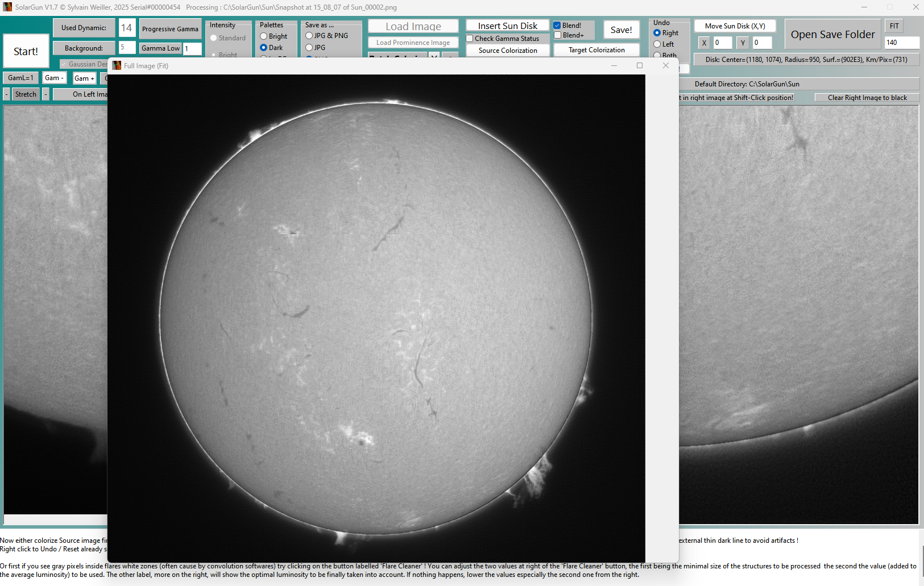Focus the Y offset input field
The height and width of the screenshot is (586, 924).
762,43
